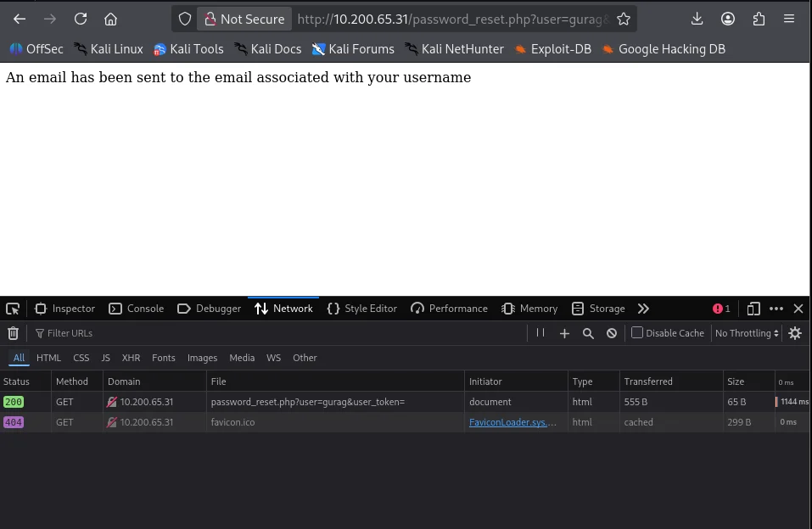Select the XHR filter toggle
This screenshot has height=529, width=812.
pos(131,358)
